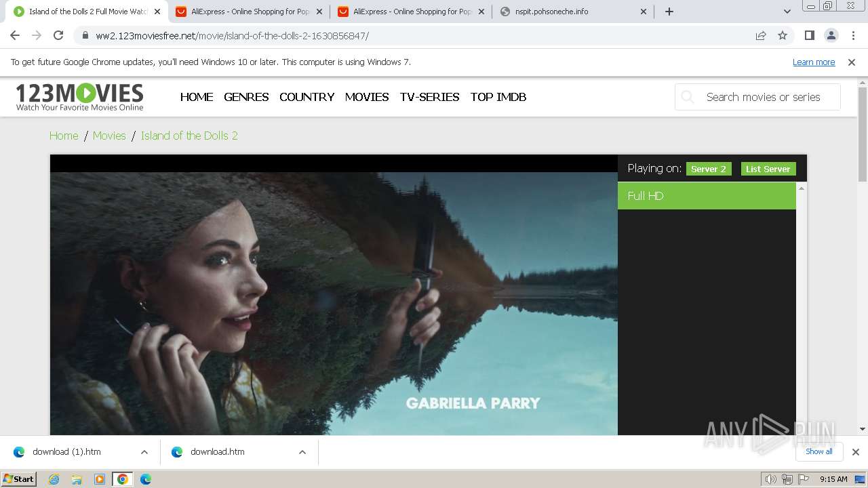Open the COUNTRY menu
868x488 pixels.
click(307, 97)
